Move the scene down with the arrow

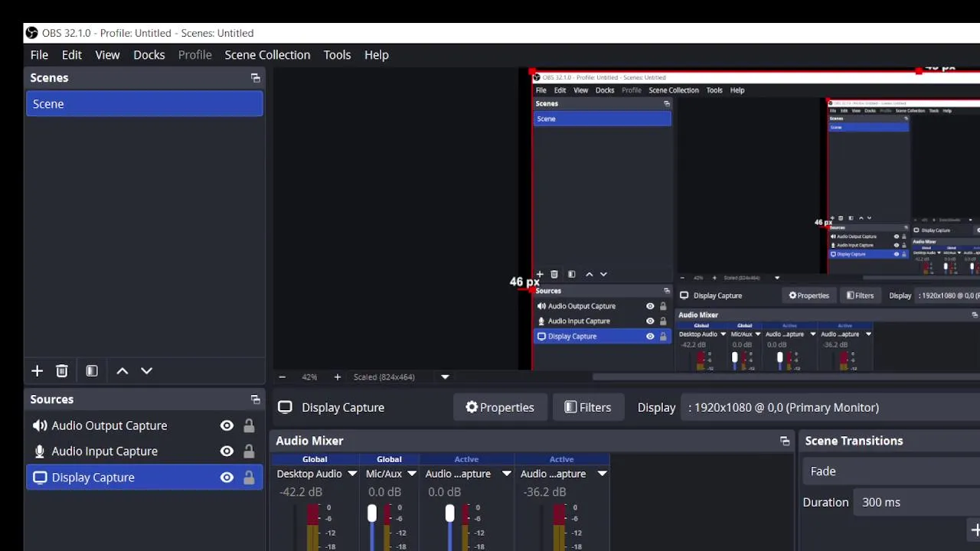147,371
